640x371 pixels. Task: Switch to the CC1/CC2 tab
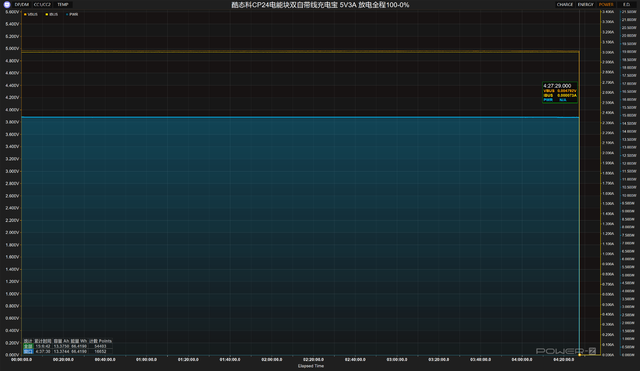(42, 4)
